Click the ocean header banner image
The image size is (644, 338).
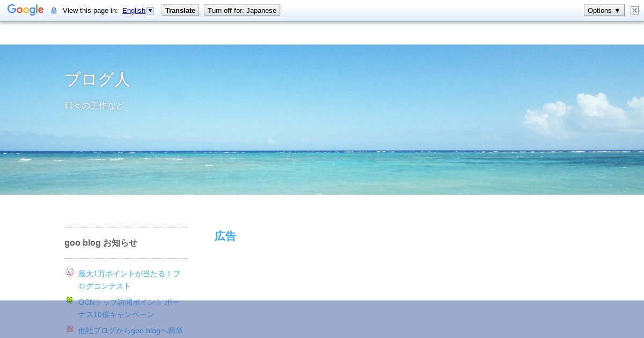coord(322,120)
